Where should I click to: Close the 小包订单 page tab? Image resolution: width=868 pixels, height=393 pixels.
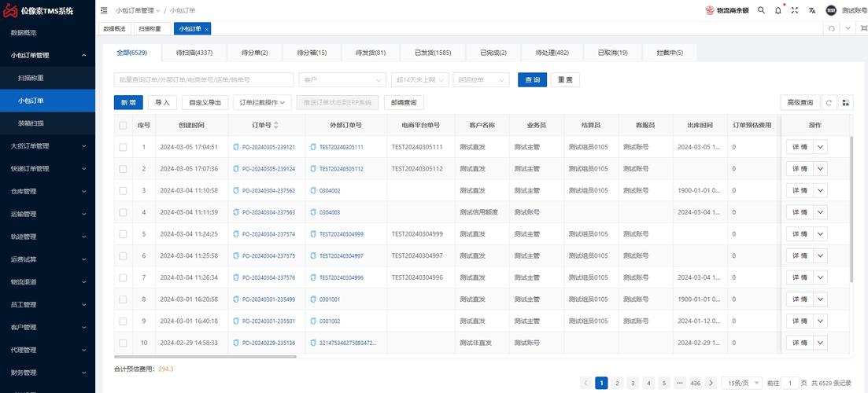click(206, 29)
